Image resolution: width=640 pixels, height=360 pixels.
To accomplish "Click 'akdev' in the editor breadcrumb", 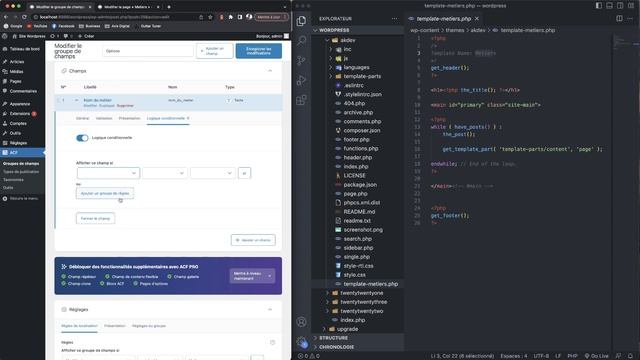I will click(x=478, y=30).
